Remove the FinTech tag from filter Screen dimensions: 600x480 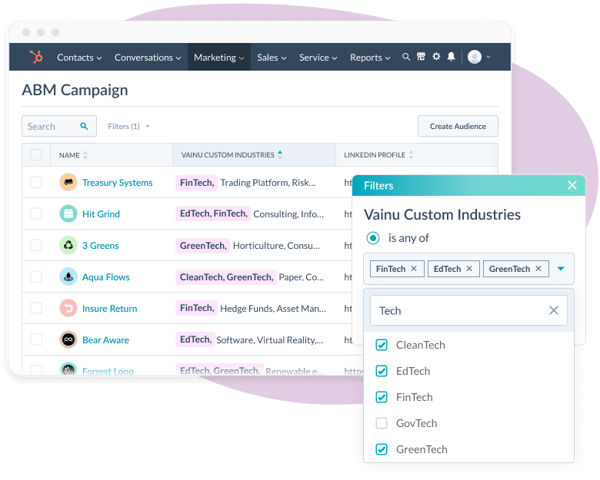coord(414,268)
